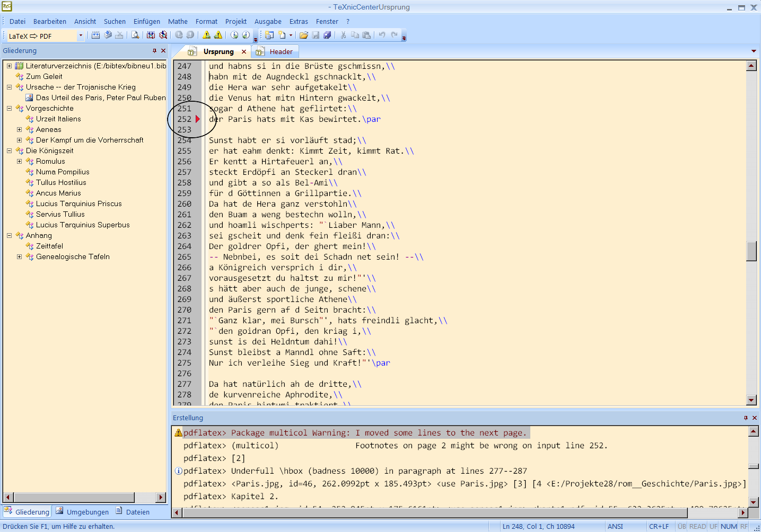Open the Mathe menu
This screenshot has width=761, height=532.
click(178, 21)
